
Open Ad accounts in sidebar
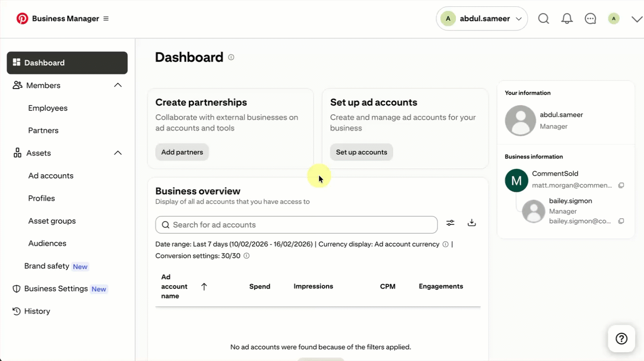[51, 176]
